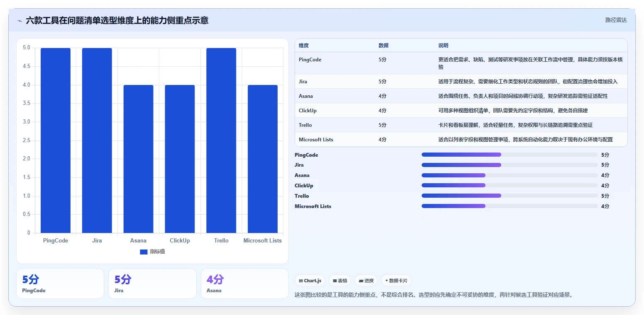Viewport: 644px width, 315px height.
Task: Click the 路径雷达 label in header
Action: (x=616, y=20)
